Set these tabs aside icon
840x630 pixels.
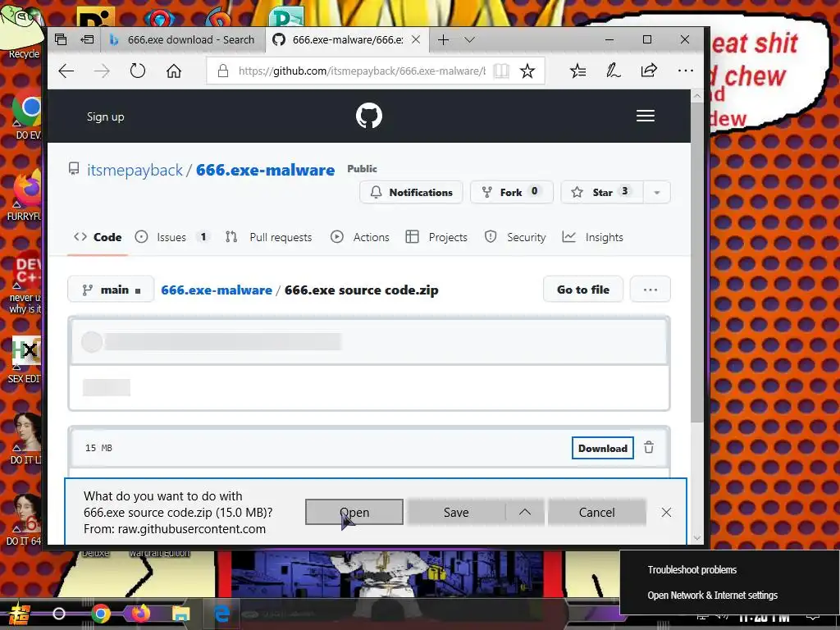point(87,39)
